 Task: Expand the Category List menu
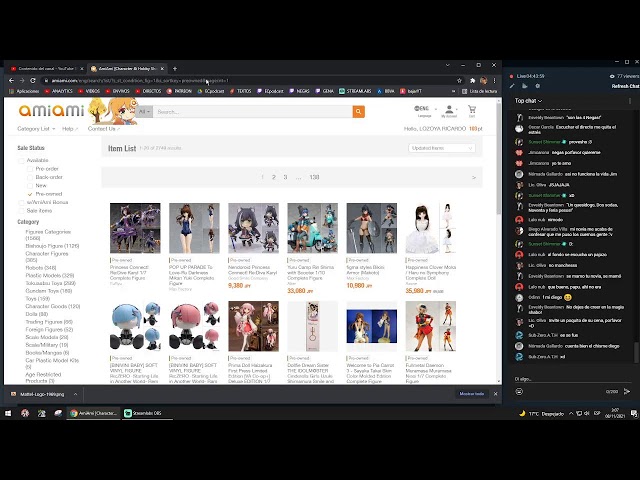(x=36, y=129)
